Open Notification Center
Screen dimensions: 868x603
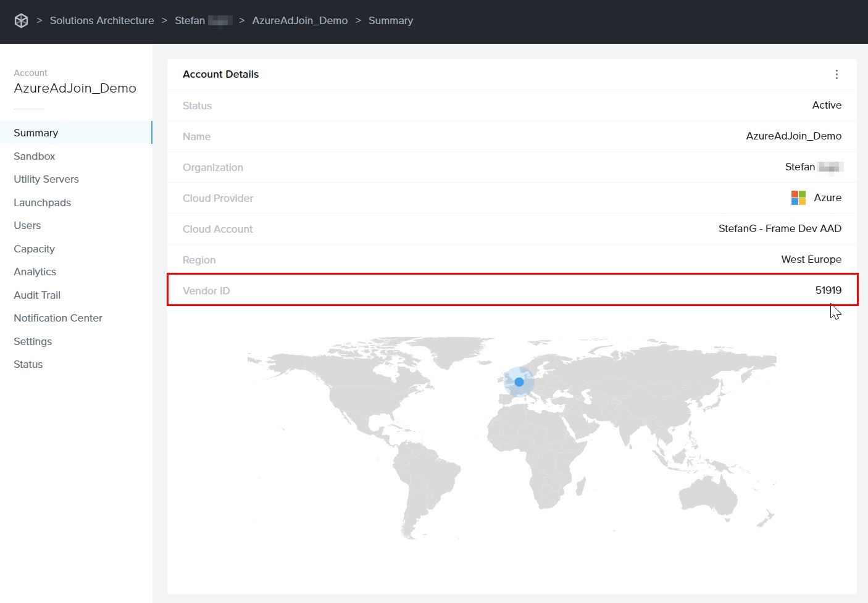(58, 318)
